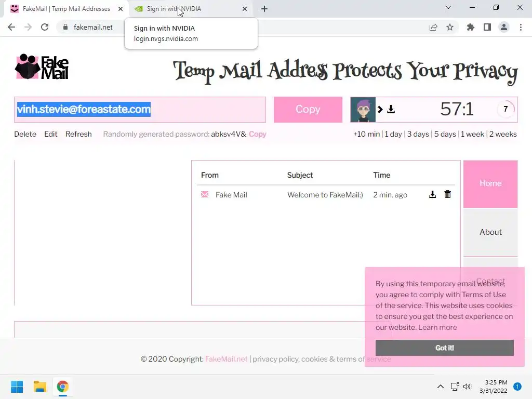Screen dimensions: 532x399
Task: Close the FakeMail tab
Action: (121, 9)
